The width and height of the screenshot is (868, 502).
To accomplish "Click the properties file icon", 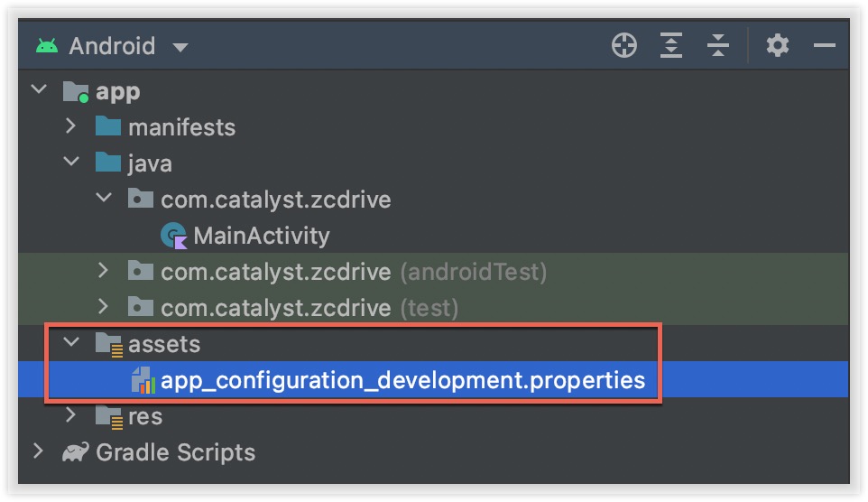I will click(x=143, y=381).
